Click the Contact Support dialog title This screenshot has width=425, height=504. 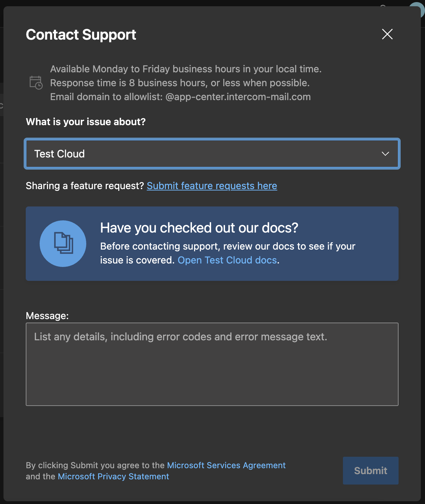coord(81,34)
